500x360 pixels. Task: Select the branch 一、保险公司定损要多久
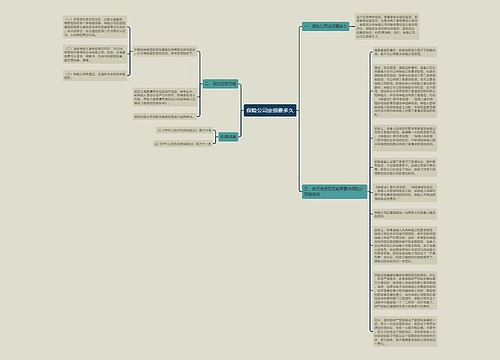(326, 26)
